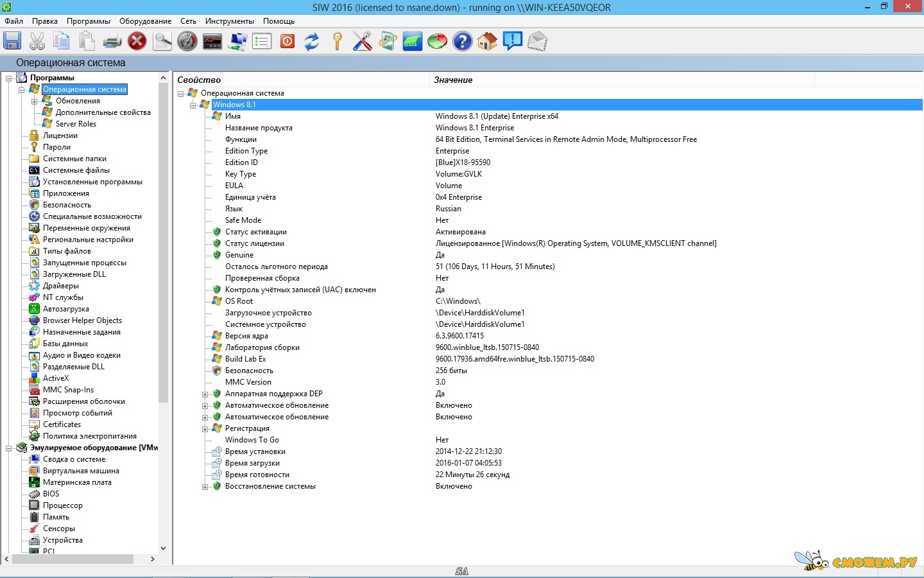This screenshot has height=578, width=924.
Task: Click the Время установки property row
Action: [x=548, y=451]
